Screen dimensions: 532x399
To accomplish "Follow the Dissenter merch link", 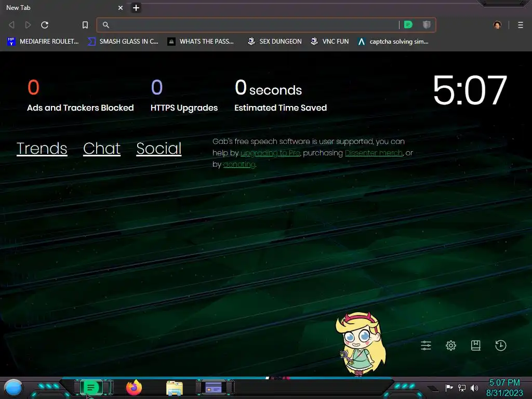I will click(374, 153).
